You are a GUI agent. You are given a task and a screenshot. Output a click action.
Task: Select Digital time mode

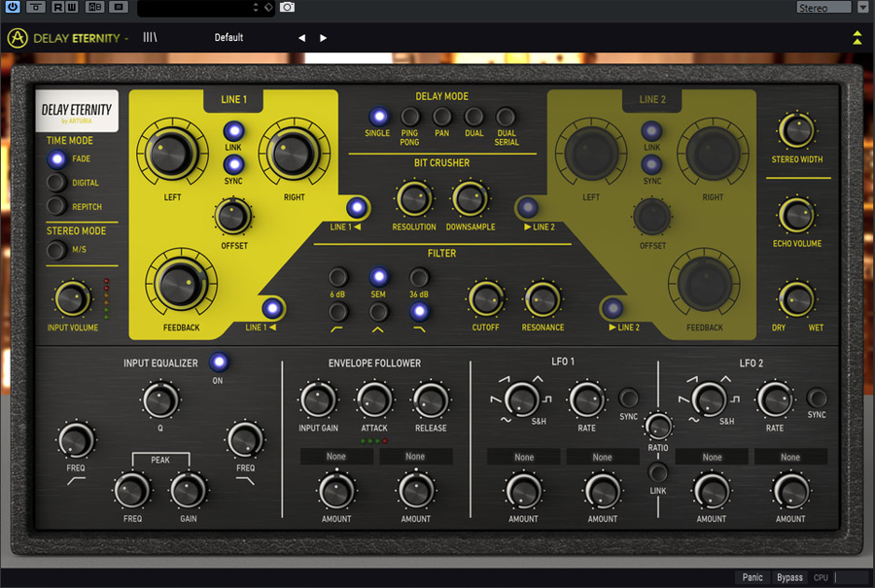pyautogui.click(x=56, y=183)
